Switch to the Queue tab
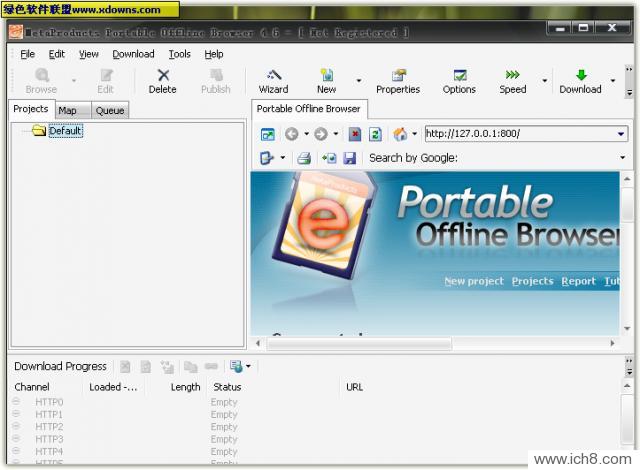The height and width of the screenshot is (470, 640). (110, 111)
